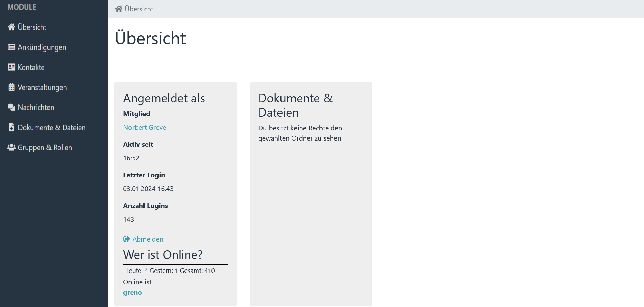This screenshot has width=644, height=307.
Task: Click the Wer ist Online heading
Action: coord(163,254)
